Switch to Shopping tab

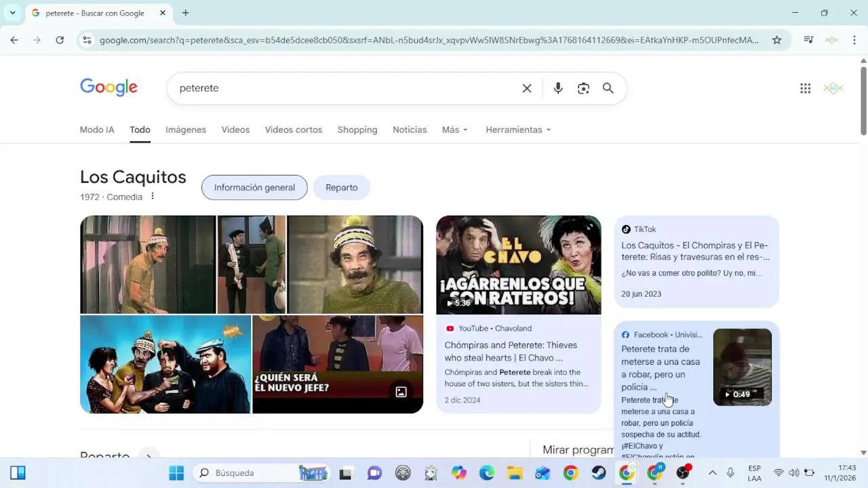pos(357,129)
